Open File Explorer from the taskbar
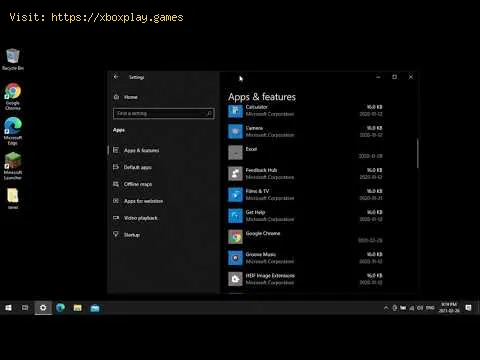Viewport: 480px width, 360px height. pos(78,308)
